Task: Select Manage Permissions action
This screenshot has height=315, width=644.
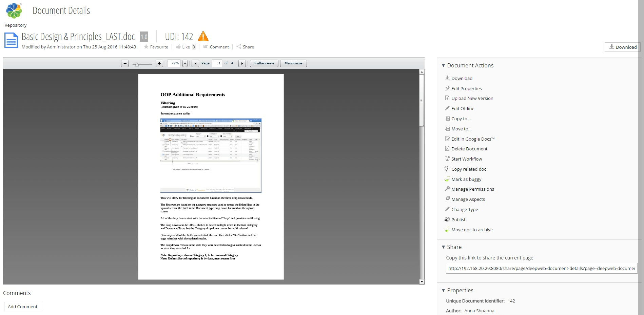Action: (472, 189)
